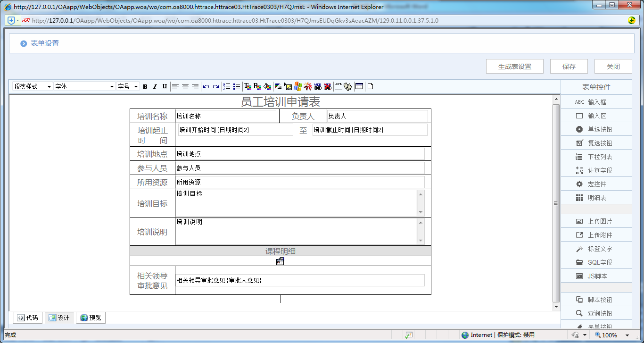Switch to the 代码 tab
This screenshot has height=343, width=644.
coord(27,318)
